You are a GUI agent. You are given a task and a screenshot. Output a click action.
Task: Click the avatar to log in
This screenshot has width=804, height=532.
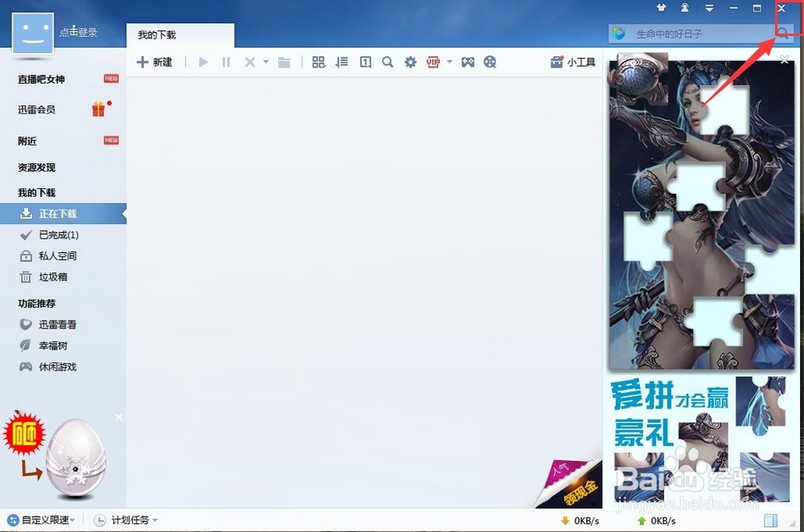(33, 33)
